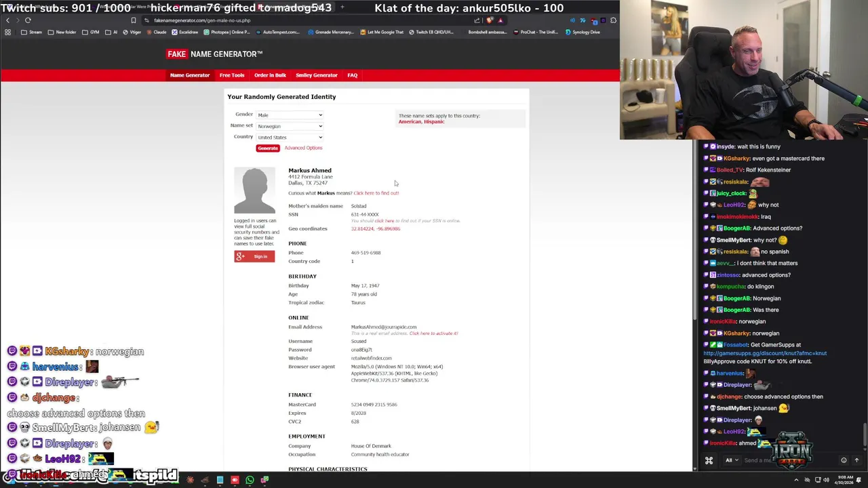The height and width of the screenshot is (488, 868).
Task: Select the name Markus Ahmed
Action: [310, 170]
